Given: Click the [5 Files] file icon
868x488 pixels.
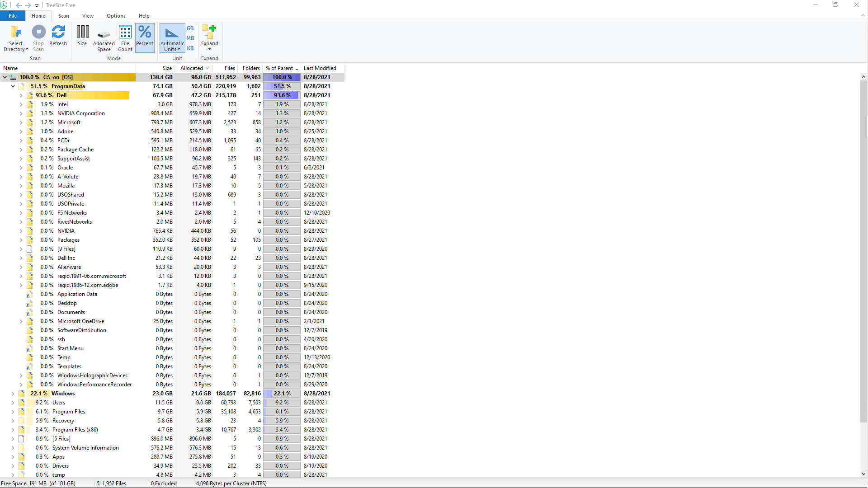Looking at the screenshot, I should [x=21, y=439].
